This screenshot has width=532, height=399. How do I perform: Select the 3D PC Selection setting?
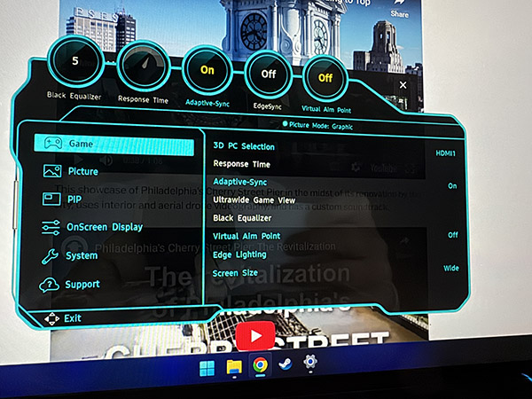coord(244,146)
